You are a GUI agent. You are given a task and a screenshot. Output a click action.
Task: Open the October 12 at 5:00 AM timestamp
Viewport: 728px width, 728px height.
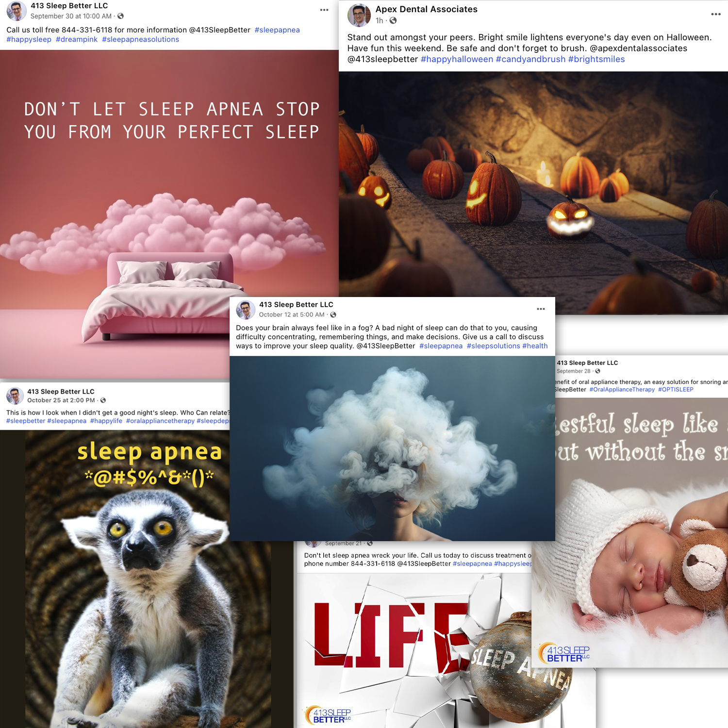[x=292, y=314]
